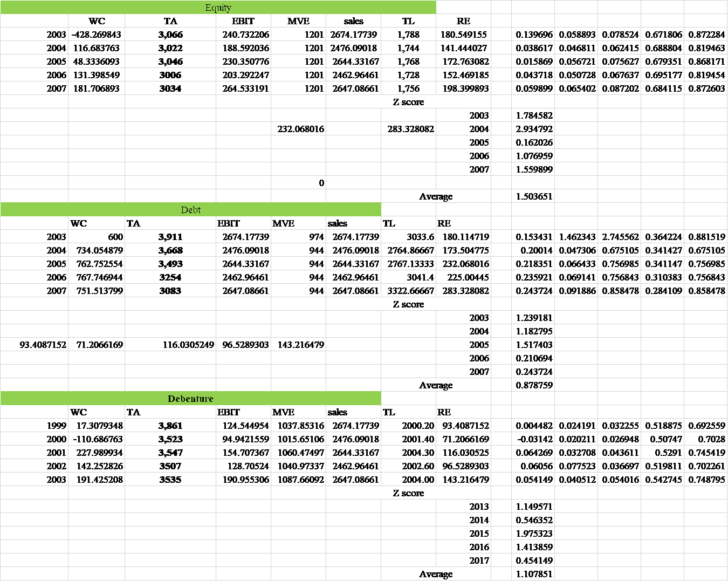Select the green Debenture section header
Viewport: 728px width, 581px height.
pos(190,399)
